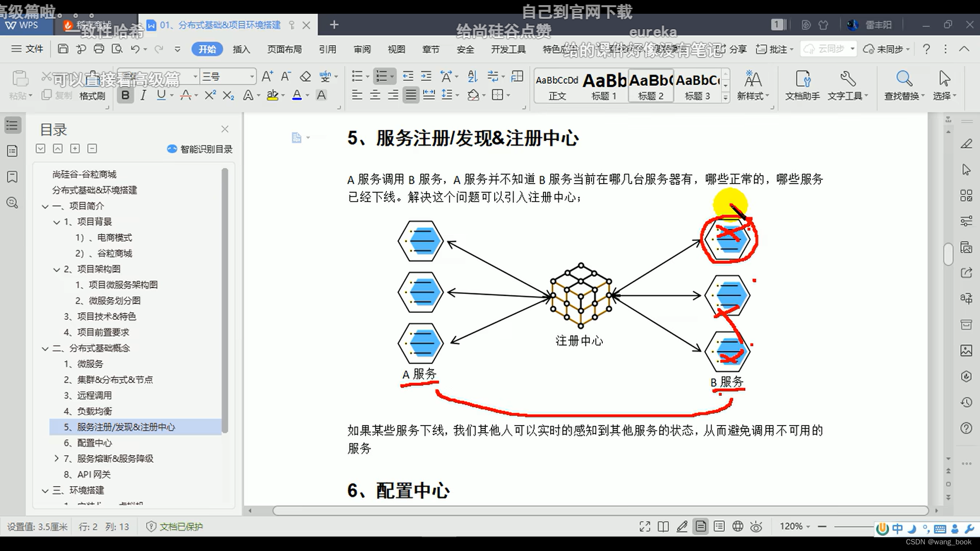Click the 分享 button
This screenshot has width=980, height=551.
738,49
